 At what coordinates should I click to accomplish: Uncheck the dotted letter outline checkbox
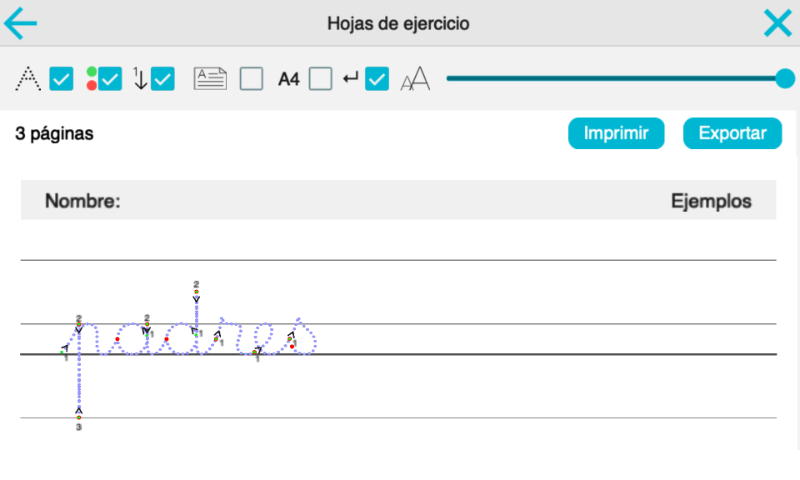61,79
